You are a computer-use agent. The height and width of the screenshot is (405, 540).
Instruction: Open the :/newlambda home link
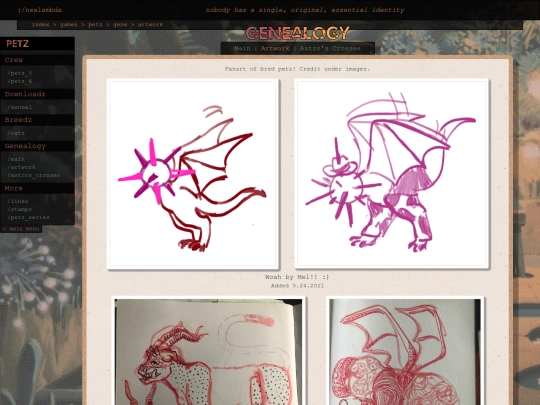point(40,10)
